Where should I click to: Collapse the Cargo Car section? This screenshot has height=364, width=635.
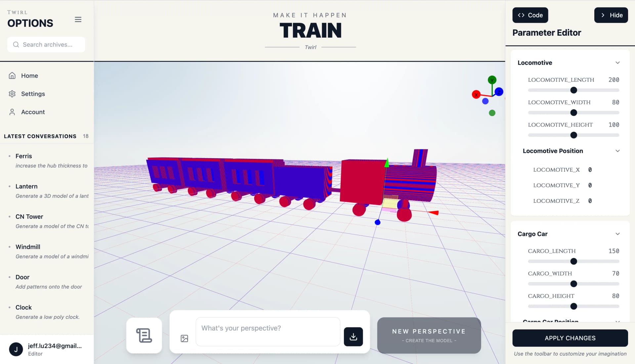617,234
